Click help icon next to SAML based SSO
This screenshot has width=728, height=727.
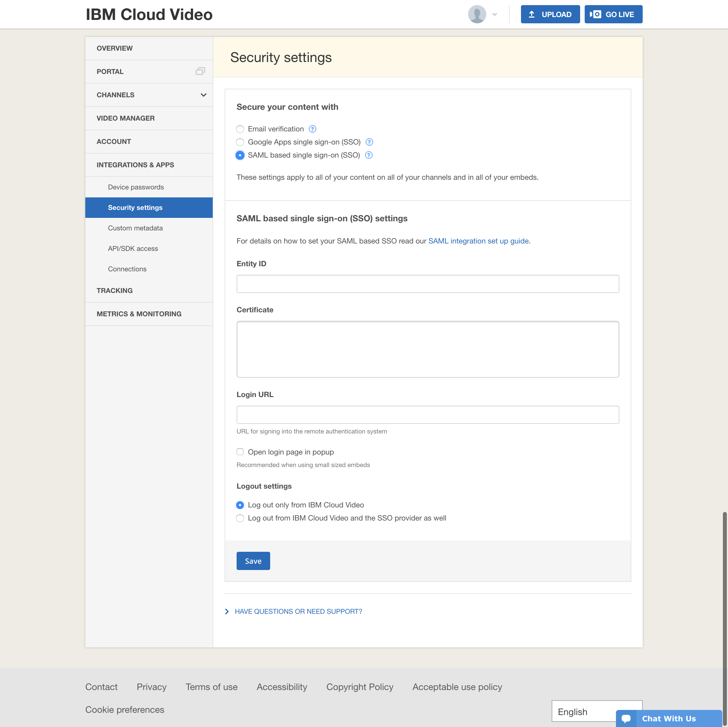[x=369, y=155]
